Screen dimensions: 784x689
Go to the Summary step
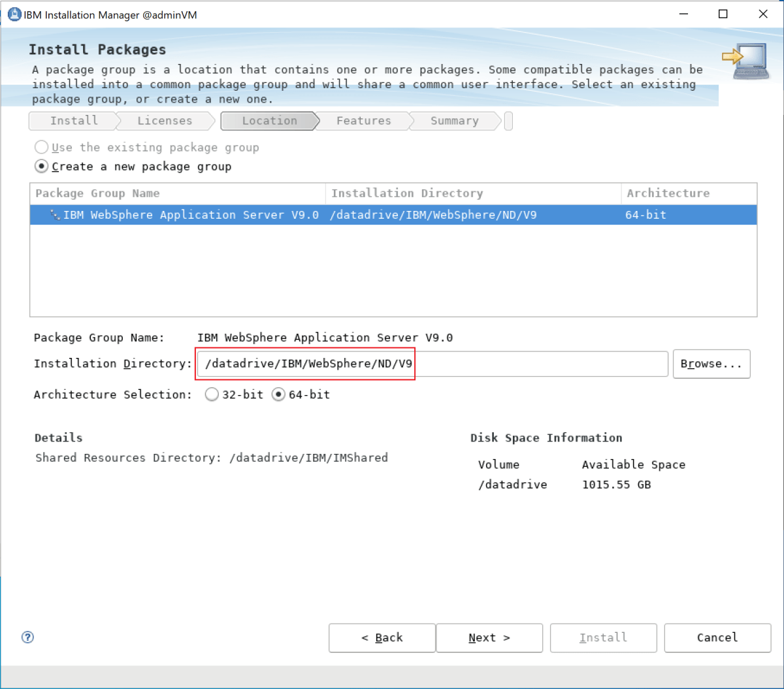(x=453, y=120)
